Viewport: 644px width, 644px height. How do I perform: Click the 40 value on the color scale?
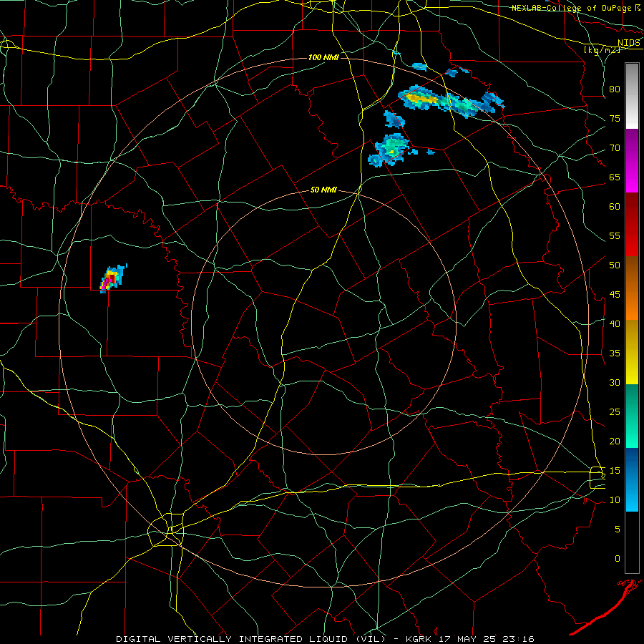point(615,323)
